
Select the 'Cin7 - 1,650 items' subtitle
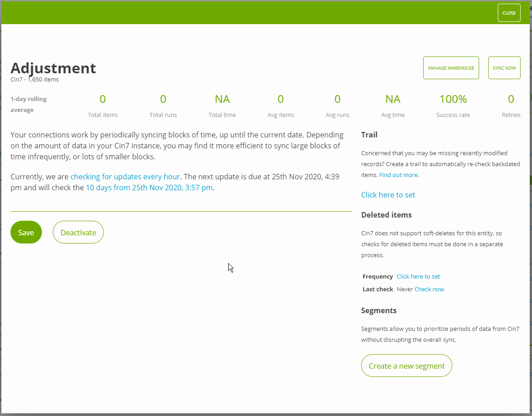pos(34,79)
